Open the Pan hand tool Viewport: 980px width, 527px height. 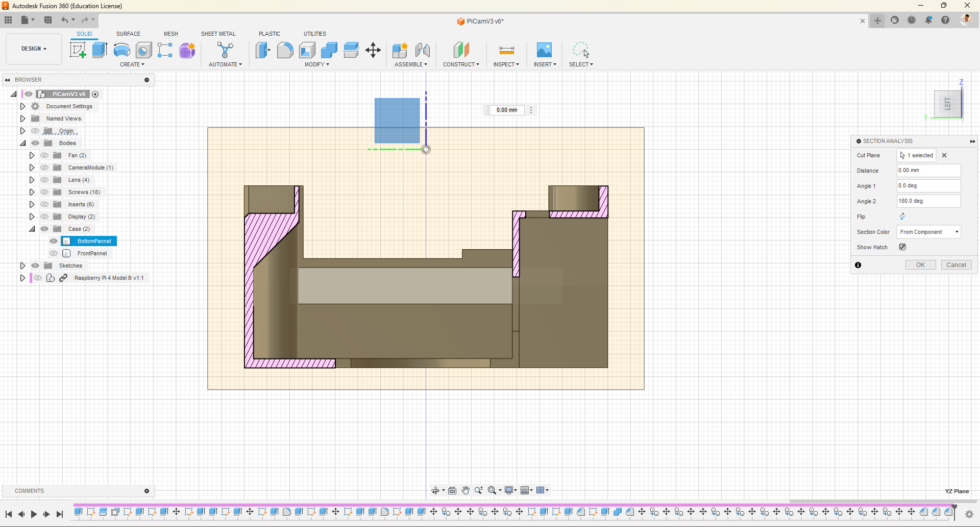point(465,490)
